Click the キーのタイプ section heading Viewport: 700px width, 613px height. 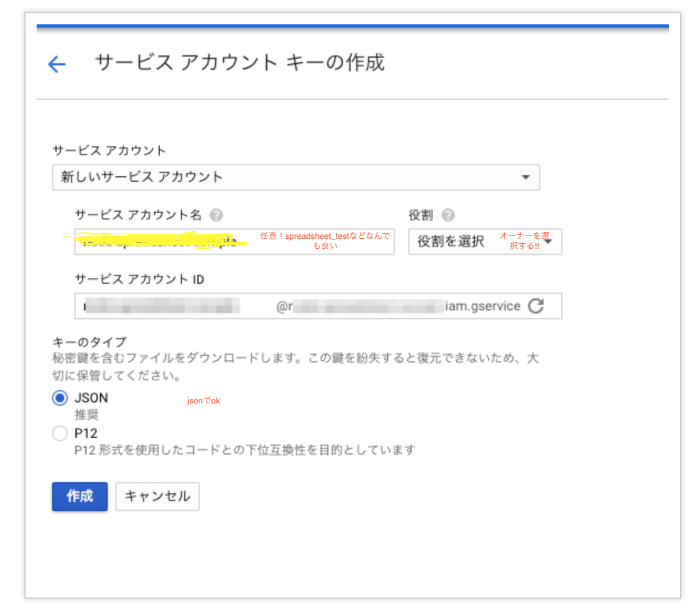click(x=89, y=342)
